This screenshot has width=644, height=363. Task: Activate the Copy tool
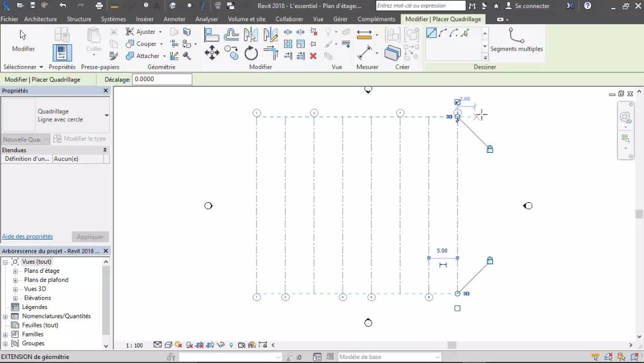(231, 53)
